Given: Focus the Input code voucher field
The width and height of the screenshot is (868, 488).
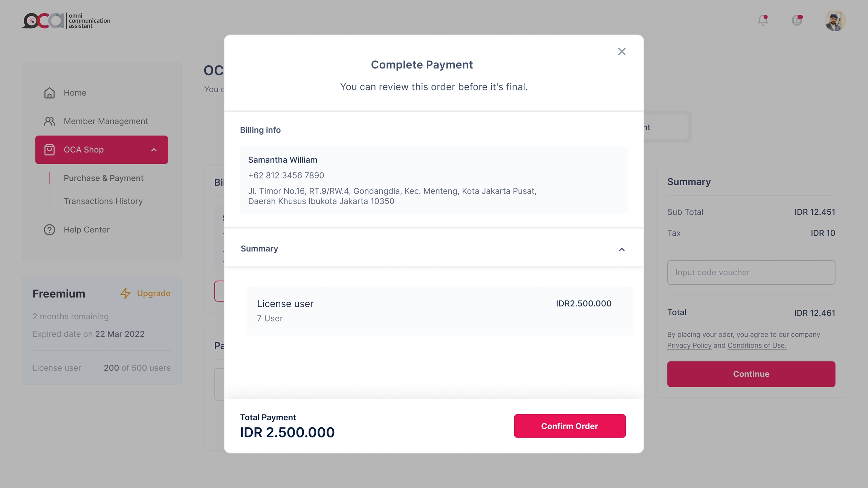Looking at the screenshot, I should 751,272.
